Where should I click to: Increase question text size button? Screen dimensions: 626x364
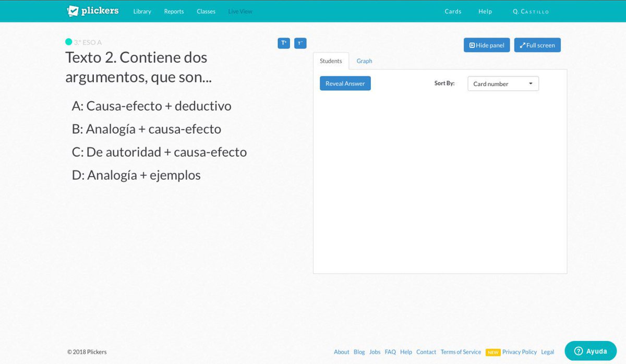(284, 43)
